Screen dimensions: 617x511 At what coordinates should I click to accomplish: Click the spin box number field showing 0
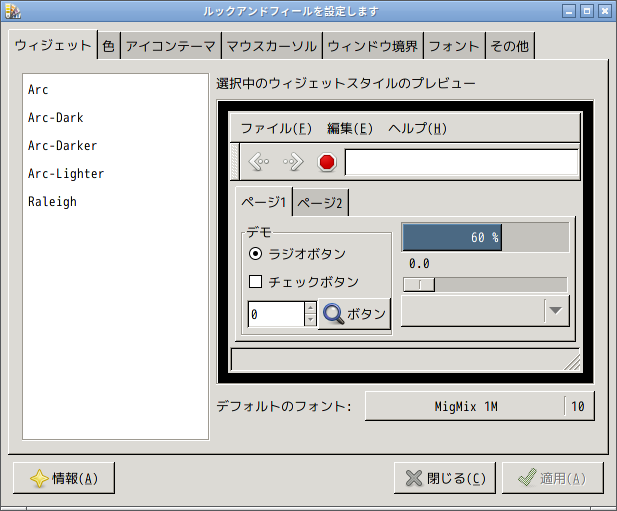[x=276, y=314]
